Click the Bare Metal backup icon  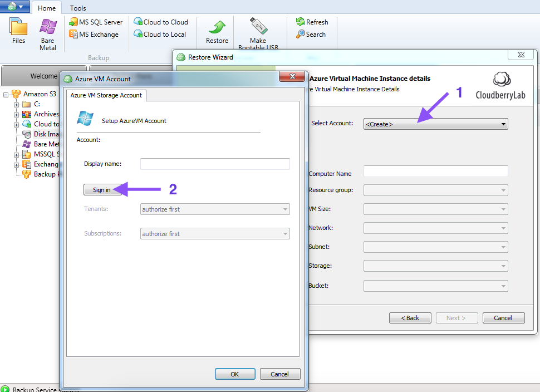pyautogui.click(x=48, y=35)
